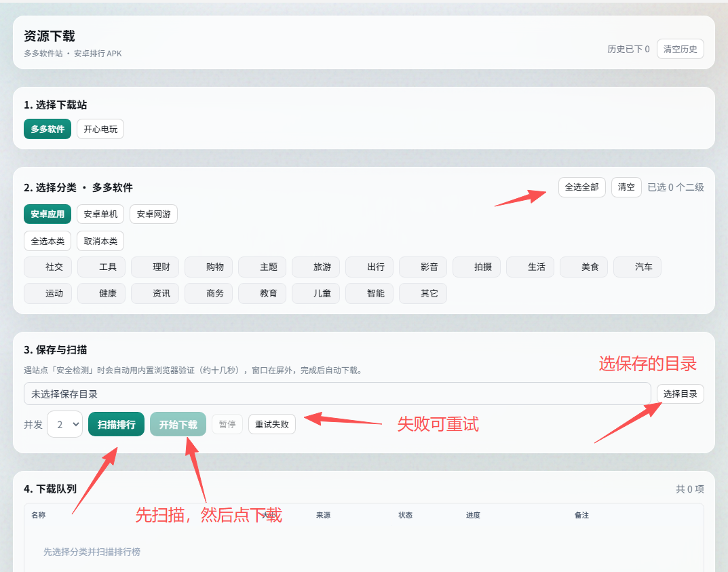The height and width of the screenshot is (572, 728).
Task: Select the 安卓应用 top category
Action: 47,214
